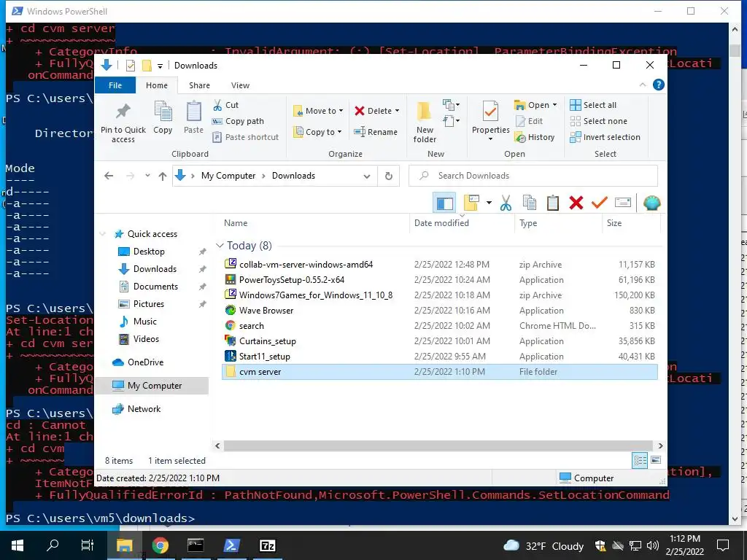Go back using the Back arrow
747x560 pixels.
click(x=109, y=176)
